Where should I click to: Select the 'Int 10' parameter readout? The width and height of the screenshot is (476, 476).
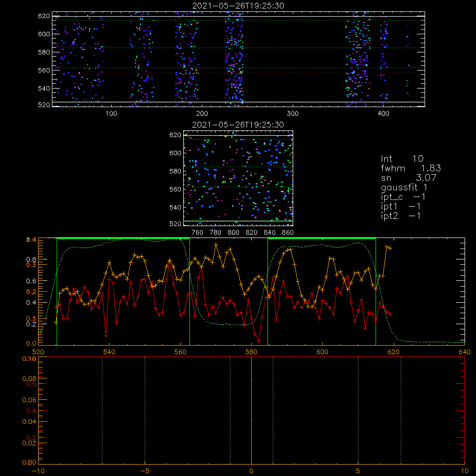coord(402,159)
